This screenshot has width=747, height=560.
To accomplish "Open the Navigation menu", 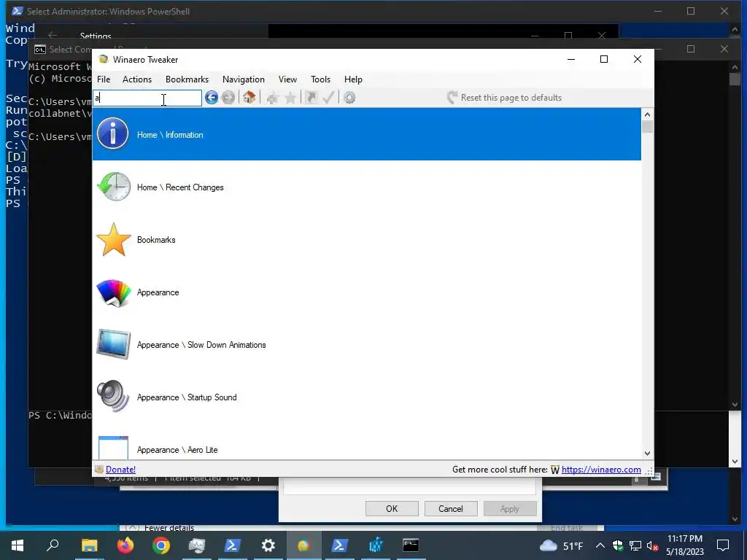I will (x=244, y=79).
